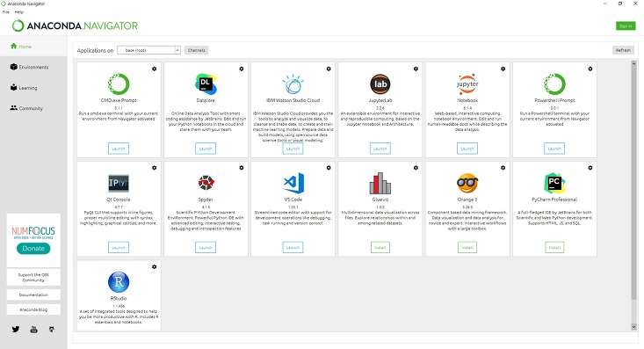Click the DataLore DL icon
Viewport: 644px width, 349px height.
pos(206,84)
